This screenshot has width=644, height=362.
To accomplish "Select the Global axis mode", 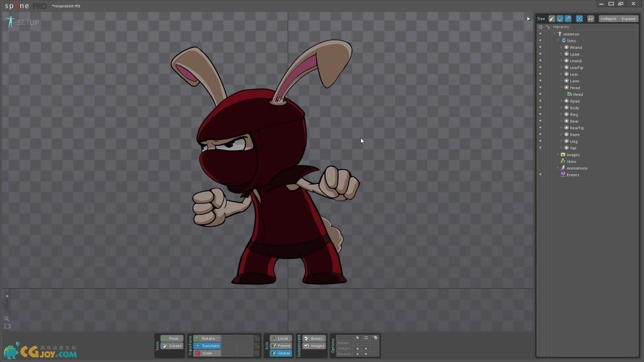I will 280,353.
